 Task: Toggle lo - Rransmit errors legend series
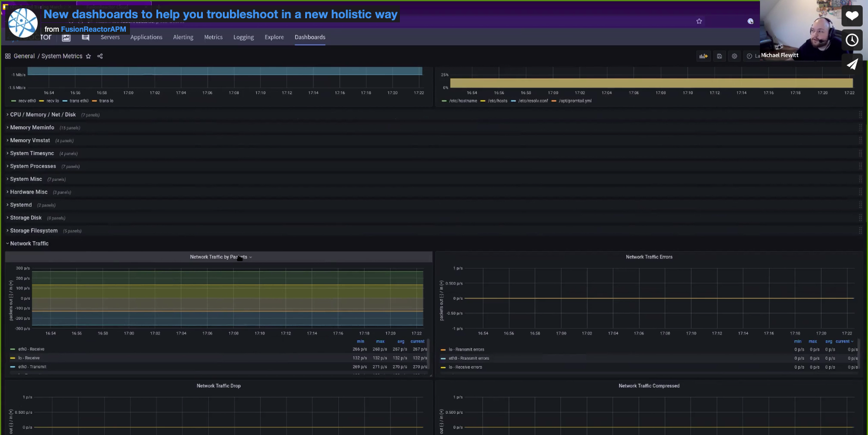pyautogui.click(x=466, y=349)
